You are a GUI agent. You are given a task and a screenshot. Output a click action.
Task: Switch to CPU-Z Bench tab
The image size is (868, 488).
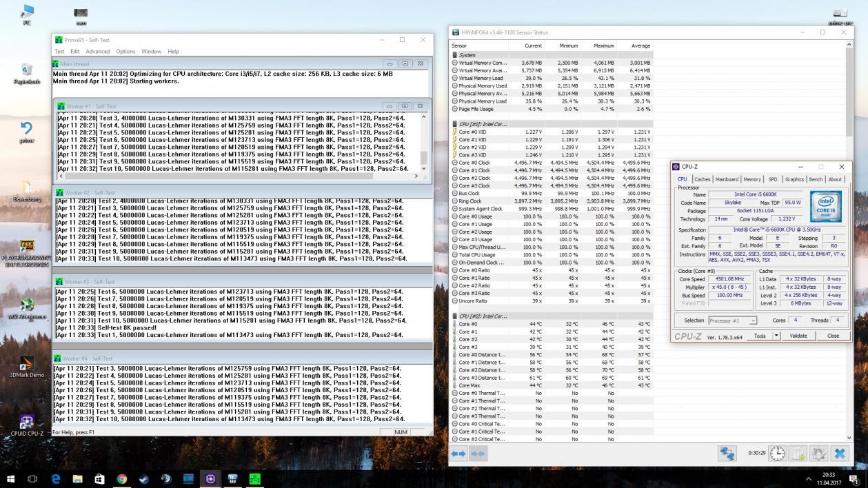pos(816,179)
